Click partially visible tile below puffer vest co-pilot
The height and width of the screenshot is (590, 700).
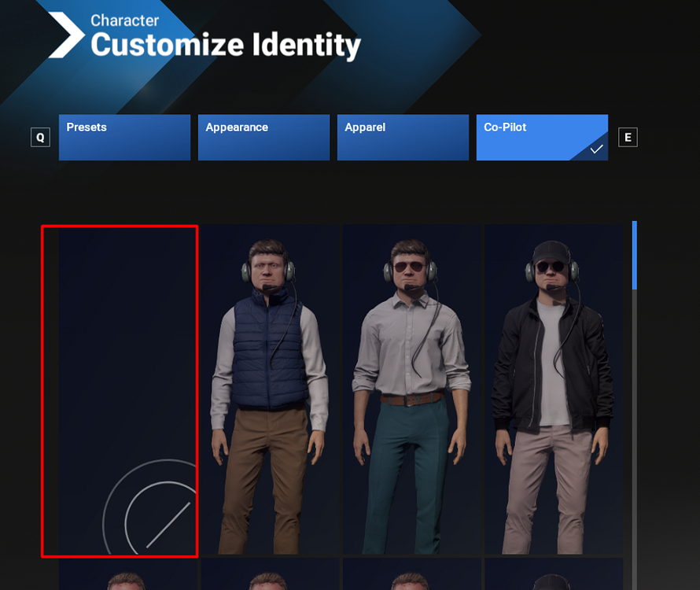270,575
